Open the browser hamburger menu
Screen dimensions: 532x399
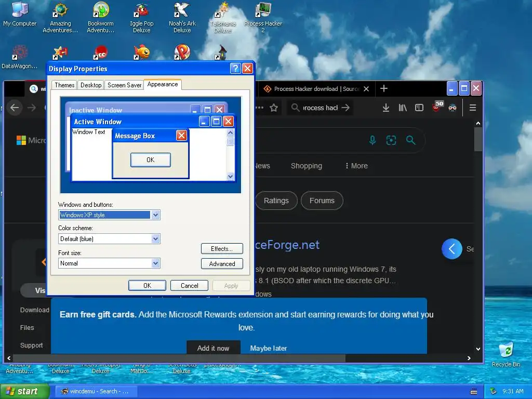pos(473,108)
